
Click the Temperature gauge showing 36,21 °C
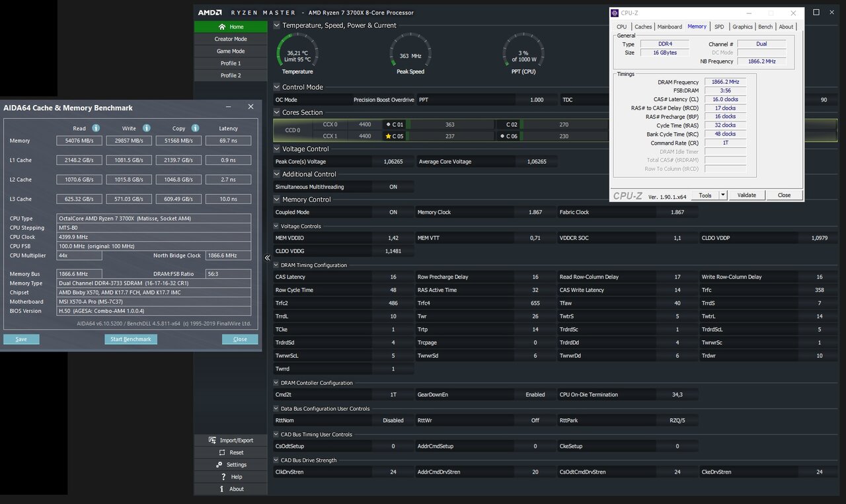click(297, 54)
